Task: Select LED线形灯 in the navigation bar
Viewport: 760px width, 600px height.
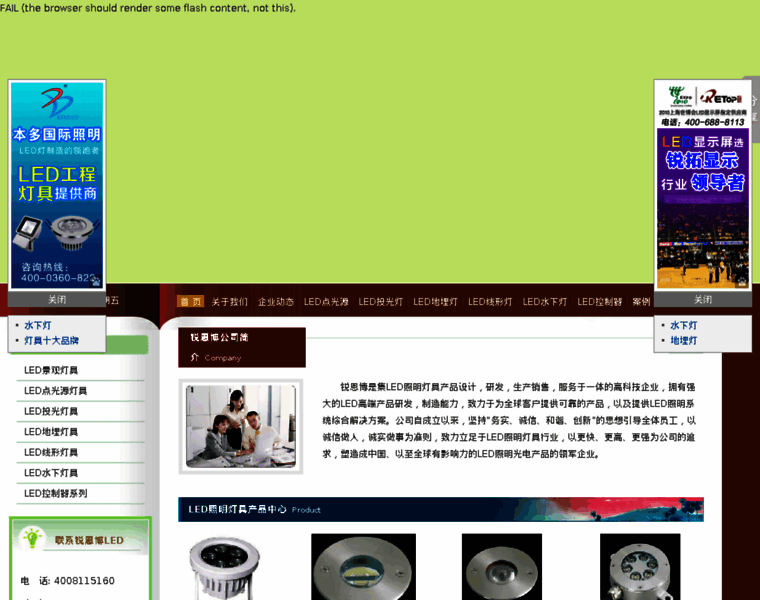Action: 490,301
